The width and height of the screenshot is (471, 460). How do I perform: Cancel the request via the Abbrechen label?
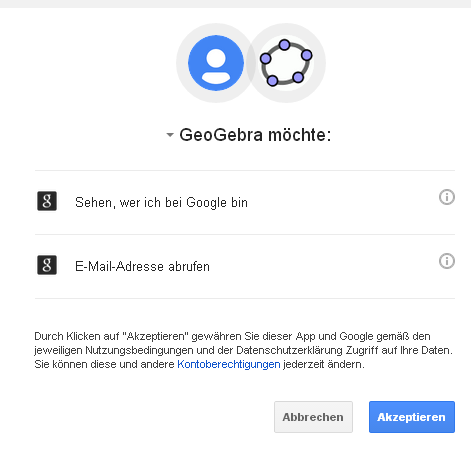tap(313, 417)
